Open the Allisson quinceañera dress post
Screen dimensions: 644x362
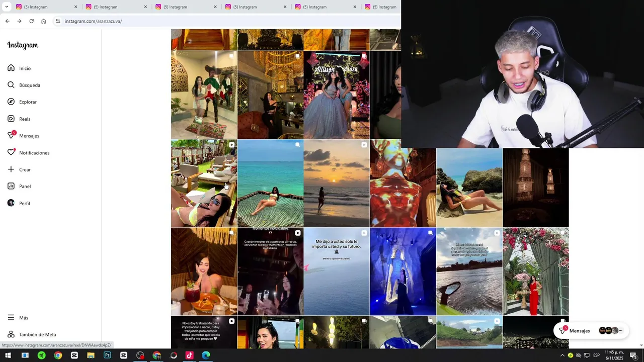(x=337, y=95)
